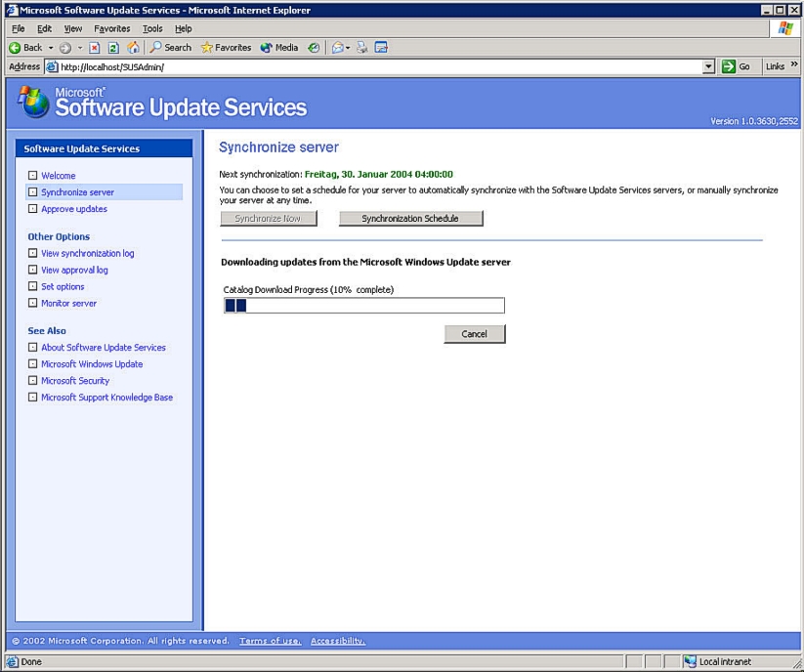
Task: Open Terms of use link
Action: (x=271, y=641)
